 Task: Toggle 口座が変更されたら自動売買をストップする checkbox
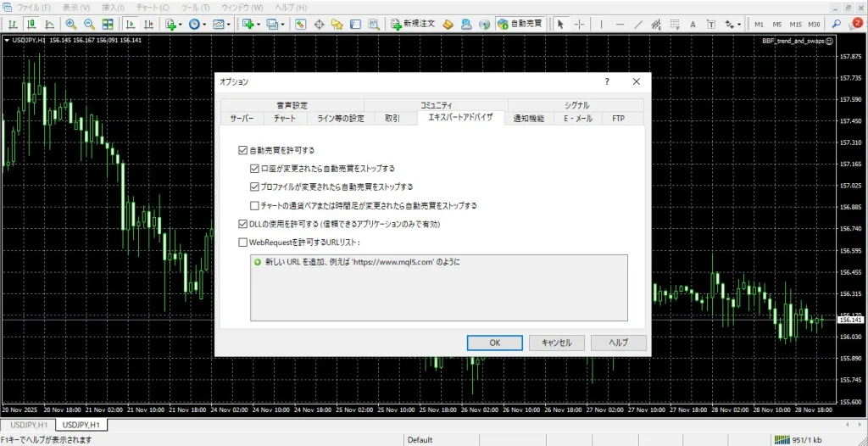pyautogui.click(x=254, y=169)
